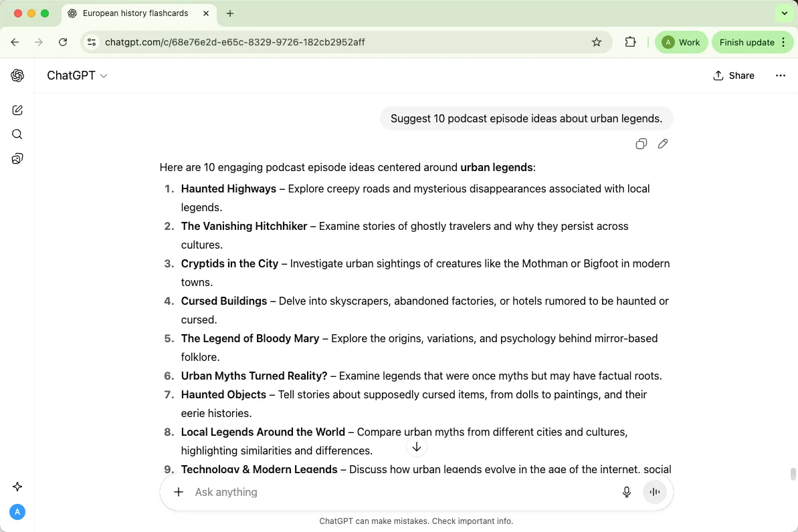Edit the urban legends prompt

click(x=663, y=144)
